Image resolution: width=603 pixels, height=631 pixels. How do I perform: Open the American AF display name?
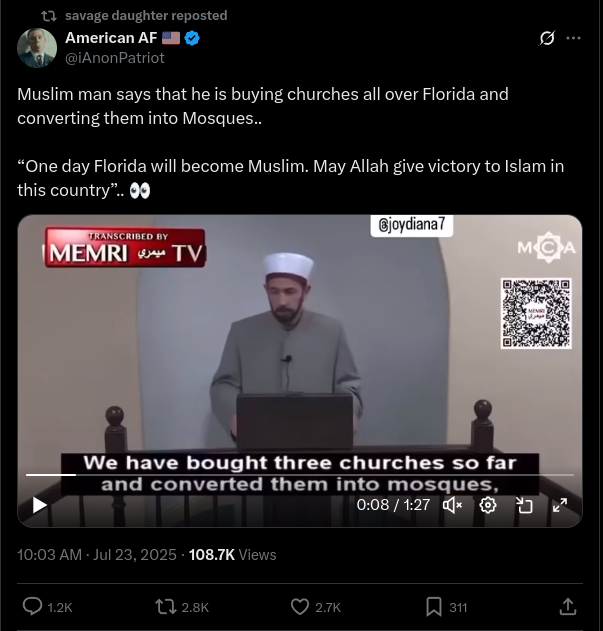[111, 38]
